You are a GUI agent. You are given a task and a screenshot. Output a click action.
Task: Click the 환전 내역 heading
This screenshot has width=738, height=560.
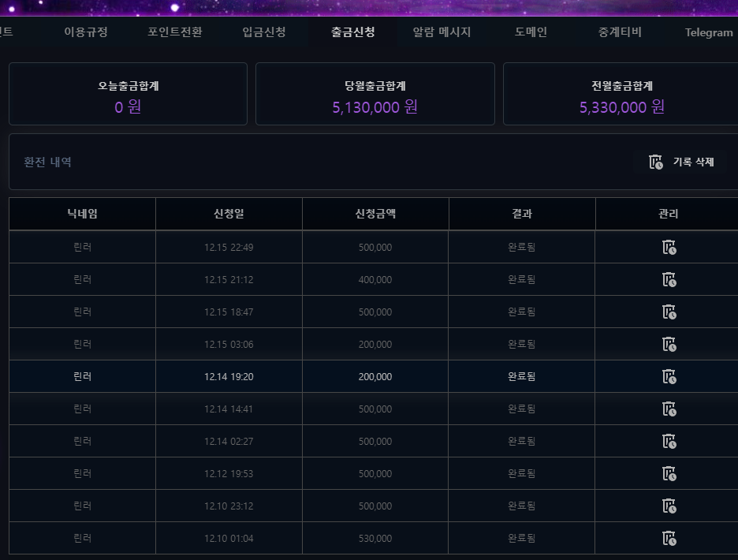[x=47, y=162]
